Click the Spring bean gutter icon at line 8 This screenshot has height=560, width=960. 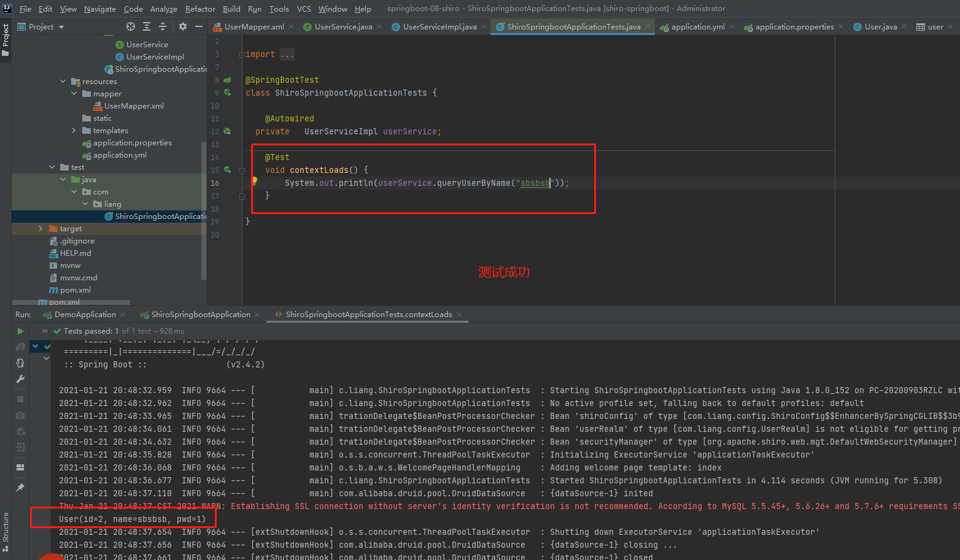pyautogui.click(x=227, y=80)
